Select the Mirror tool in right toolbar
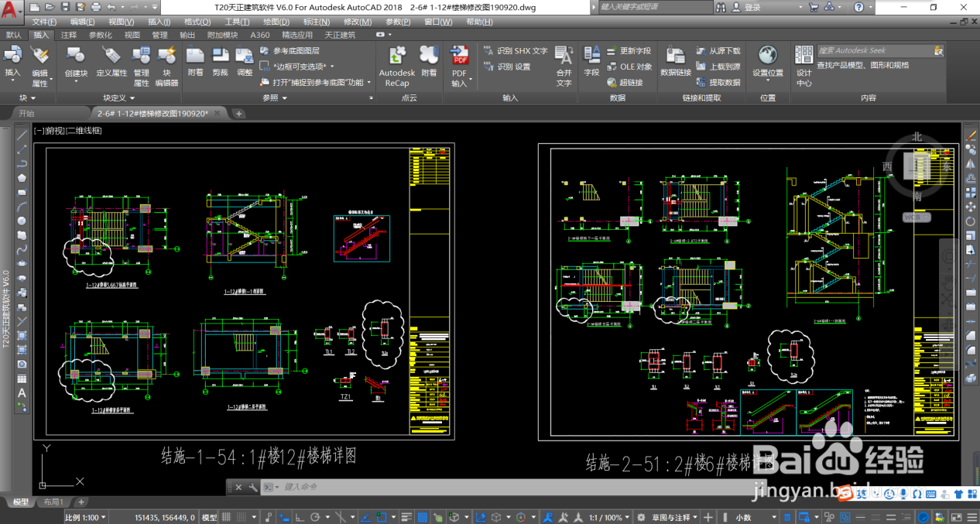 [x=971, y=164]
